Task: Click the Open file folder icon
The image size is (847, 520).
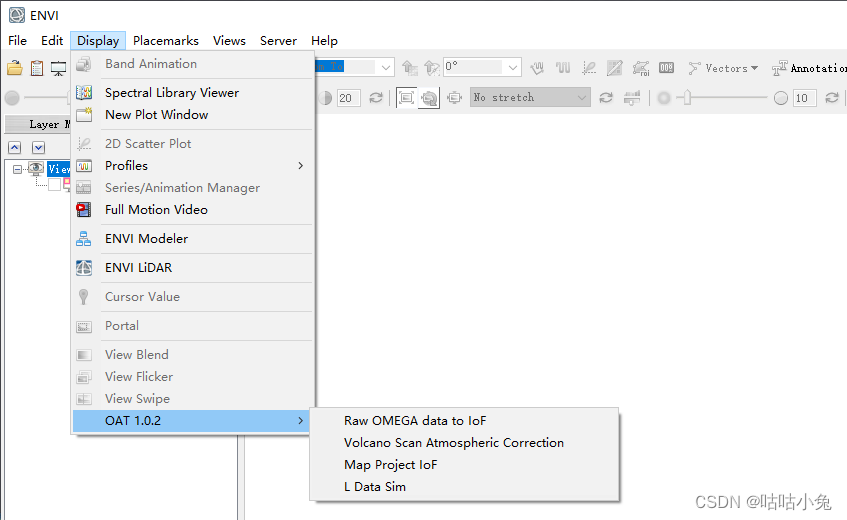Action: tap(15, 68)
